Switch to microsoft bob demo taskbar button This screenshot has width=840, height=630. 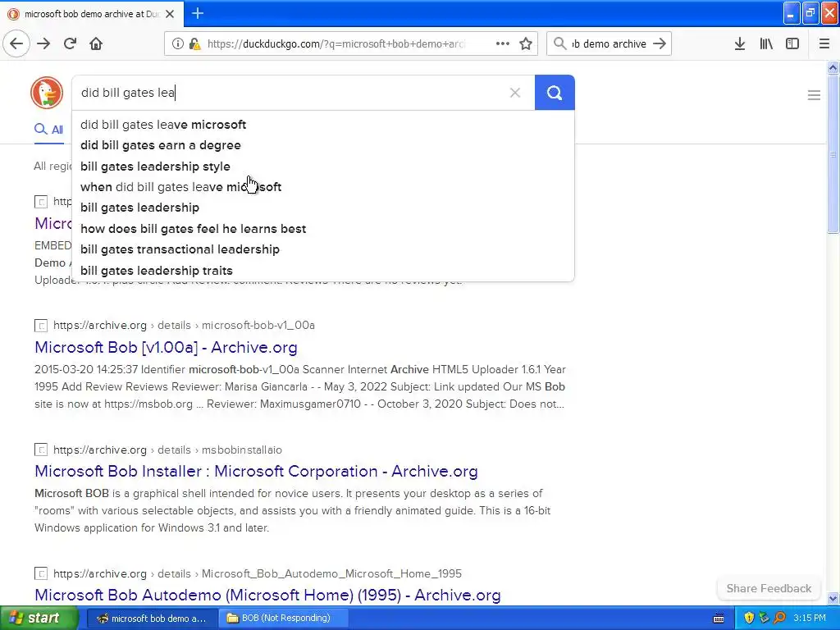point(152,619)
